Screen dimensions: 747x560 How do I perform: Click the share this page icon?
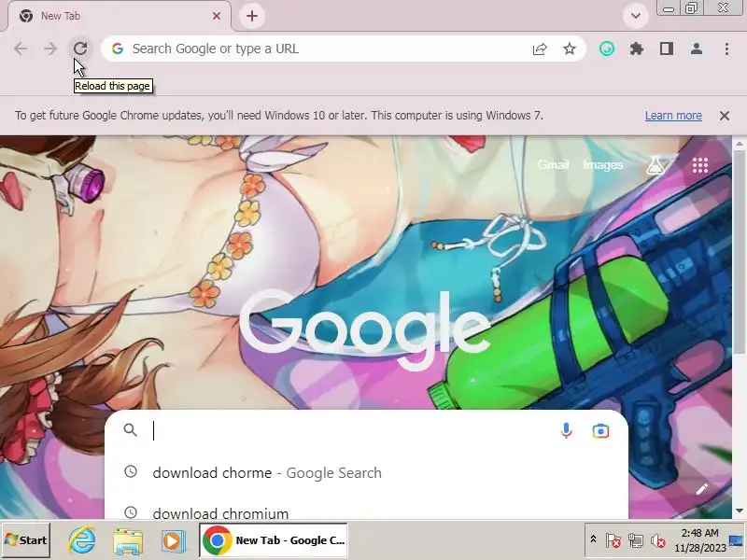coord(540,49)
